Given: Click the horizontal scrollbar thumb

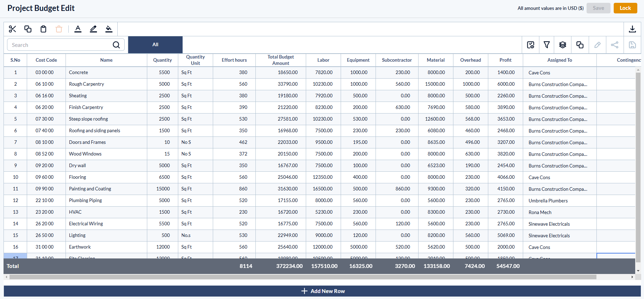Looking at the screenshot, I should (x=303, y=277).
